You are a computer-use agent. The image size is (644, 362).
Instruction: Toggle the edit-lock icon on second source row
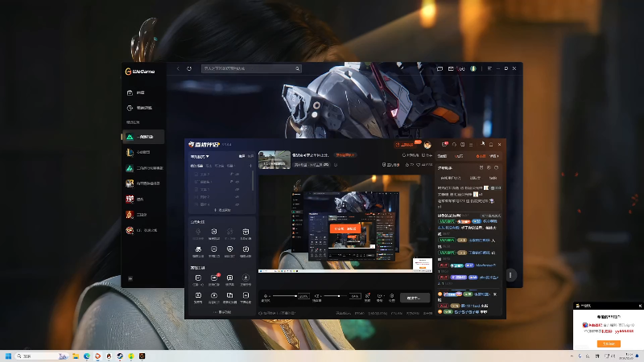(x=231, y=182)
